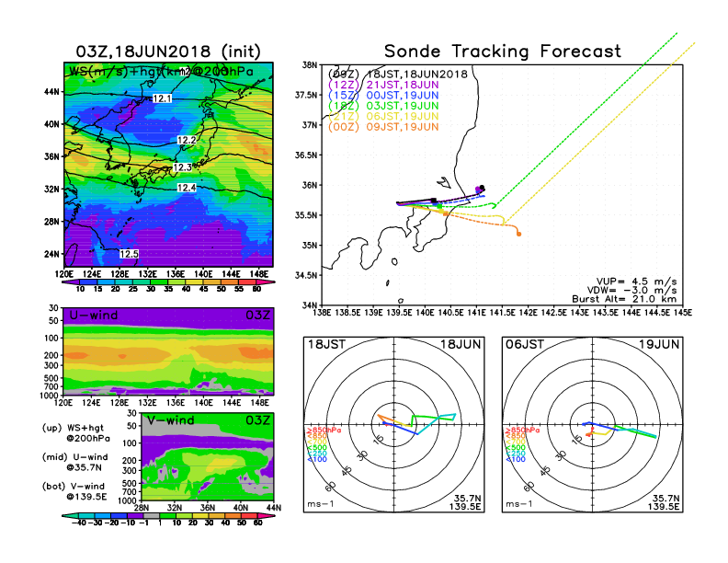The image size is (728, 563).
Task: Click the "06JST" hodograph label
Action: coord(525,345)
